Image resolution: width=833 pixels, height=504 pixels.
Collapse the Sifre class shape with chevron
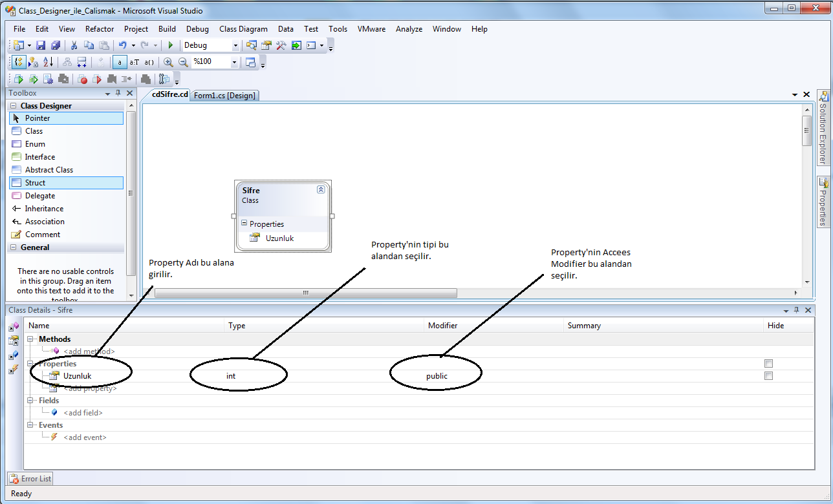(x=321, y=189)
